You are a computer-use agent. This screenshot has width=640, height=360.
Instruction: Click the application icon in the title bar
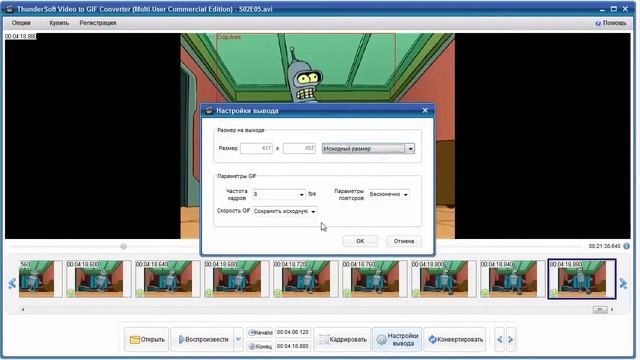pos(9,9)
